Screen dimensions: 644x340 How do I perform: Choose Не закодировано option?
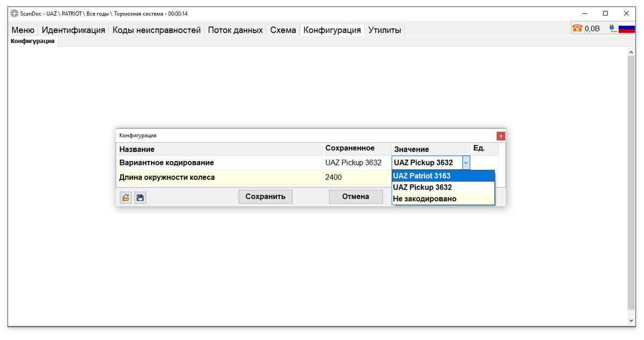click(443, 199)
